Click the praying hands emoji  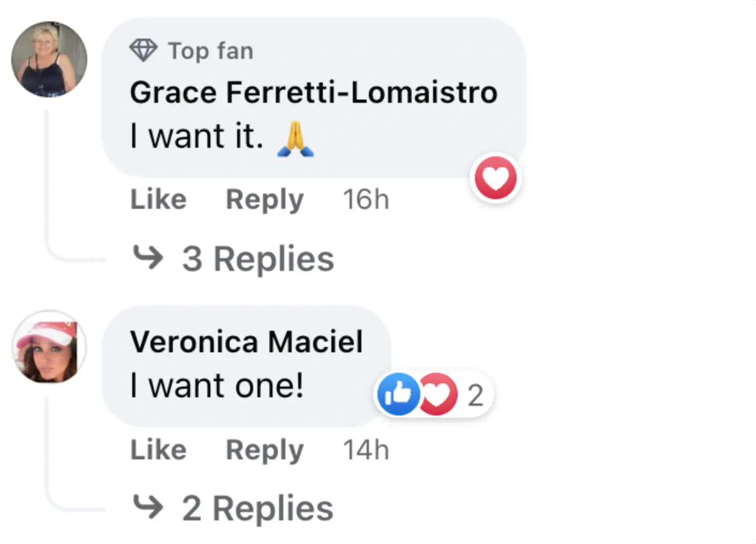click(296, 139)
